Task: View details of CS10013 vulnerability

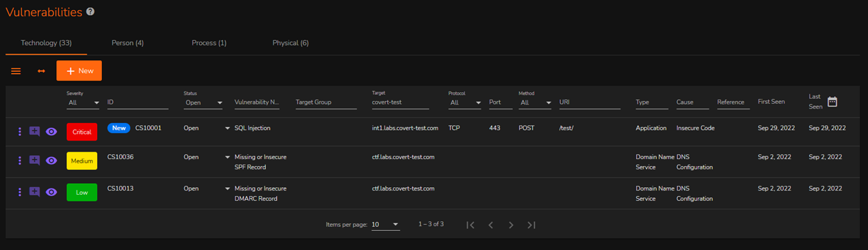Action: pos(51,192)
